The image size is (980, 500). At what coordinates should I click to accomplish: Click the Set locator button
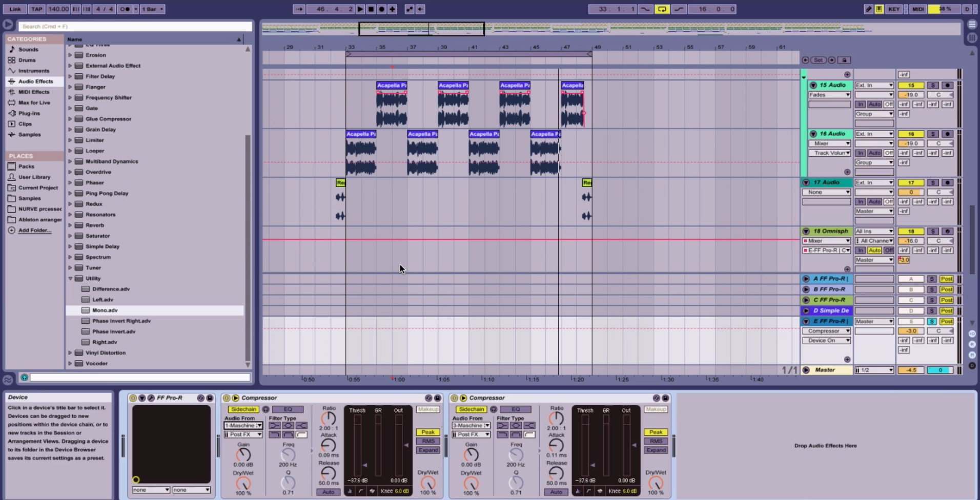(x=819, y=60)
